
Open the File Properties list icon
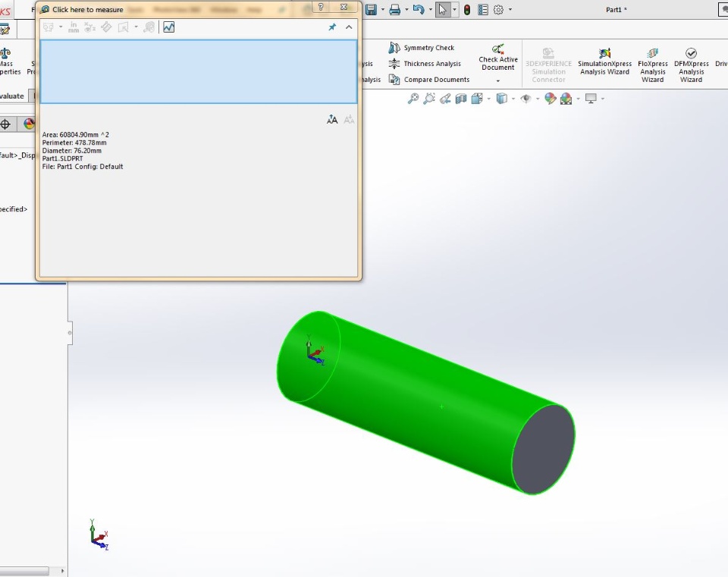pos(483,10)
